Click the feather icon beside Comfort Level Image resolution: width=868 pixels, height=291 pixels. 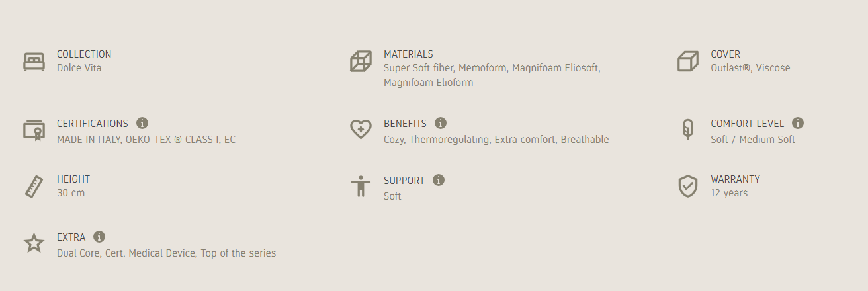click(x=688, y=130)
